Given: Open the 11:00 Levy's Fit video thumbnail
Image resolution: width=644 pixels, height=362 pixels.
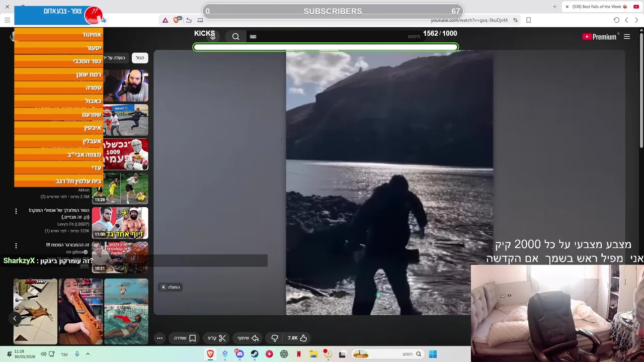Looking at the screenshot, I should 120,222.
